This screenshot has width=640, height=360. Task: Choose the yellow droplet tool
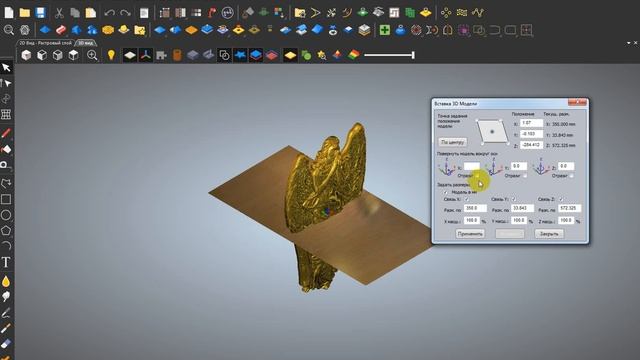(x=6, y=281)
